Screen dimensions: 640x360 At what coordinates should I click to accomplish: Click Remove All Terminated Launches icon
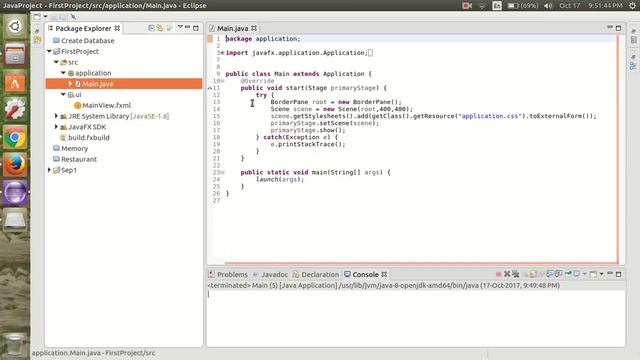pos(516,274)
